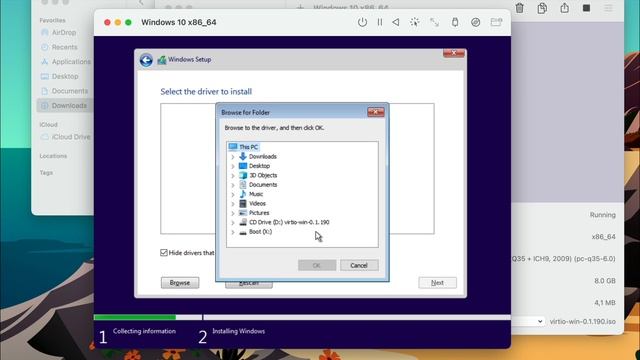Expand the 3D Objects tree node

tap(233, 176)
